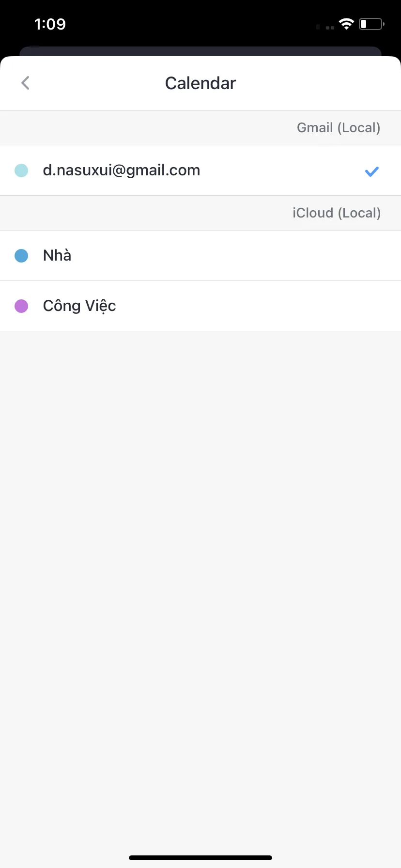The height and width of the screenshot is (868, 401).
Task: Select the d.nasuxui@gmail.com calendar
Action: (x=200, y=170)
